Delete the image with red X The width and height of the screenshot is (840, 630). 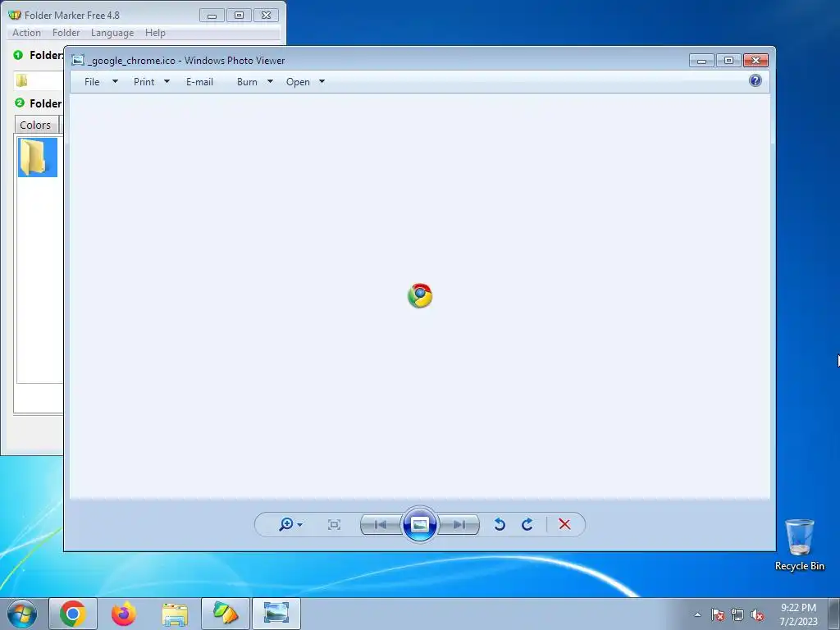pyautogui.click(x=564, y=524)
